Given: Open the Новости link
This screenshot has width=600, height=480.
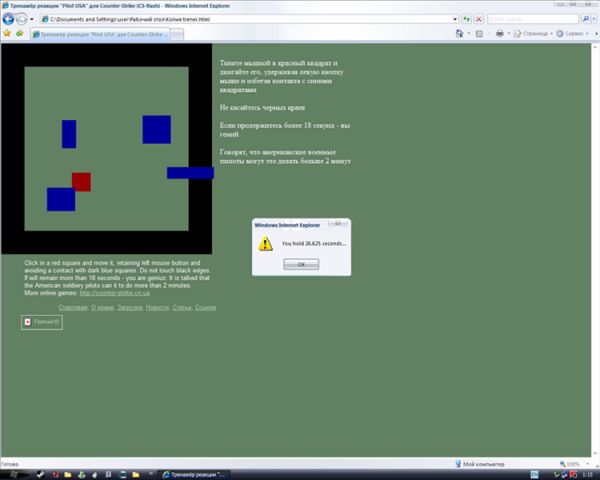Looking at the screenshot, I should pyautogui.click(x=157, y=307).
